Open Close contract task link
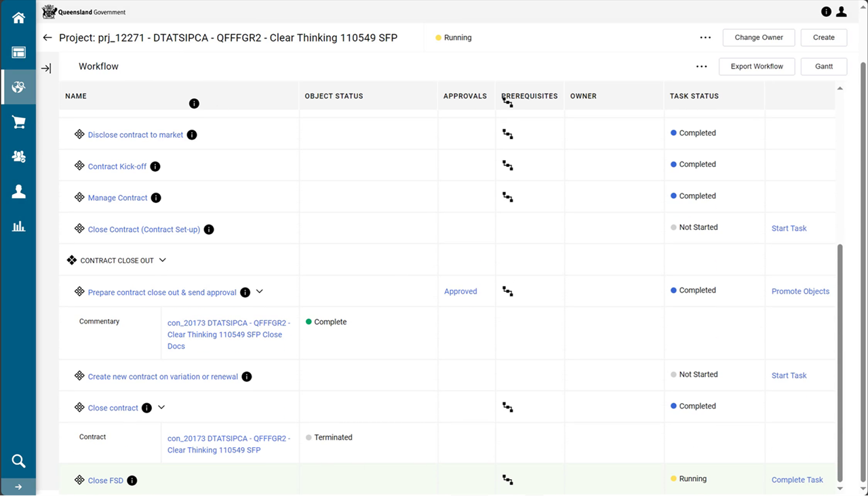Image resolution: width=868 pixels, height=496 pixels. (x=113, y=408)
